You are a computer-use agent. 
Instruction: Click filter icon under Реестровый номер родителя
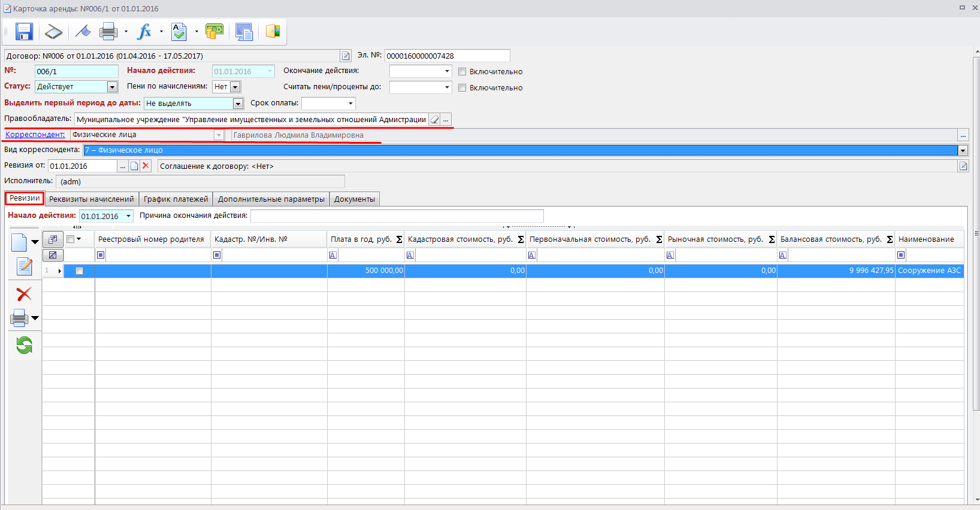coord(101,255)
